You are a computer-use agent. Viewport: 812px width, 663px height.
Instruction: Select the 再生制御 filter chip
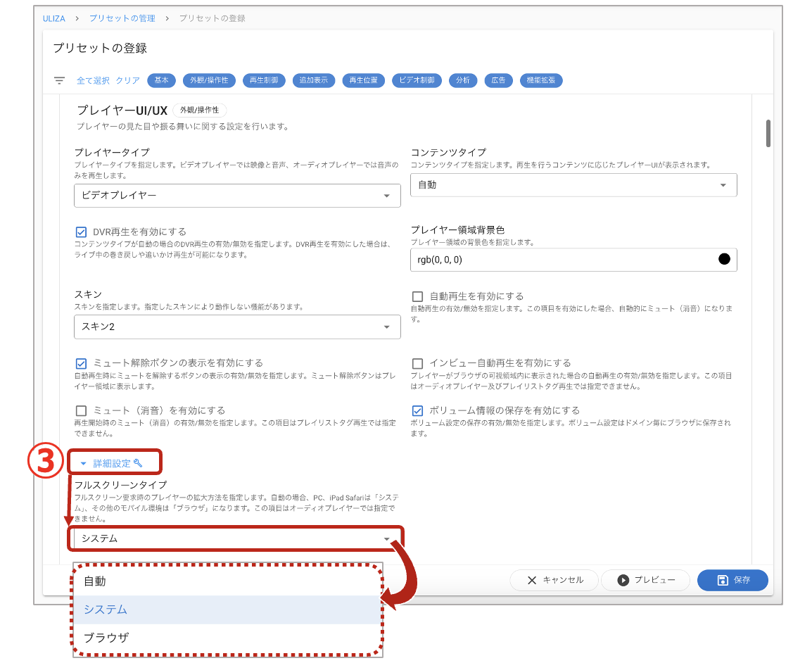tap(265, 80)
